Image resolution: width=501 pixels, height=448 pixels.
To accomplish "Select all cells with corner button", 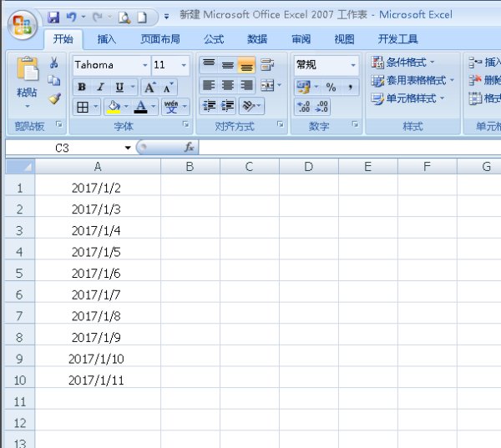I will click(x=20, y=167).
